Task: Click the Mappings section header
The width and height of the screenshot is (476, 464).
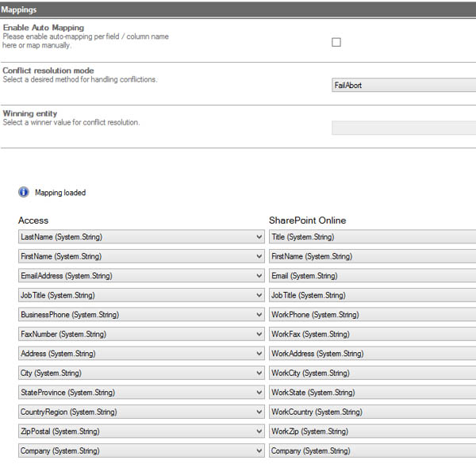Action: tap(238, 9)
